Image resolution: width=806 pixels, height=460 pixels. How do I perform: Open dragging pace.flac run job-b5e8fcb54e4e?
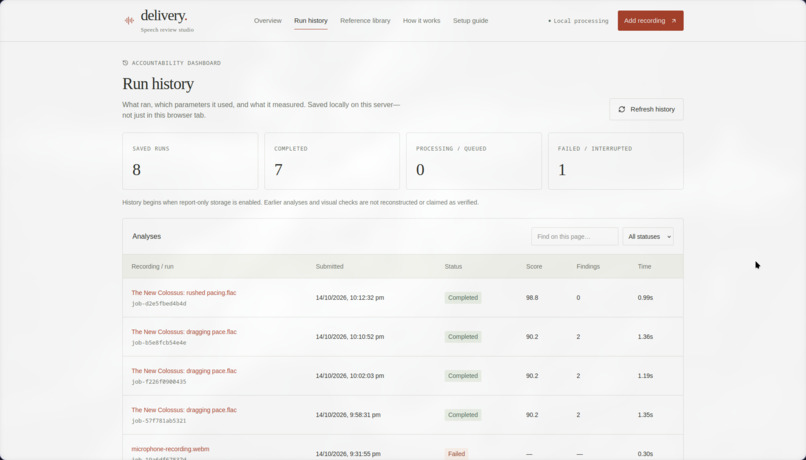pyautogui.click(x=184, y=332)
